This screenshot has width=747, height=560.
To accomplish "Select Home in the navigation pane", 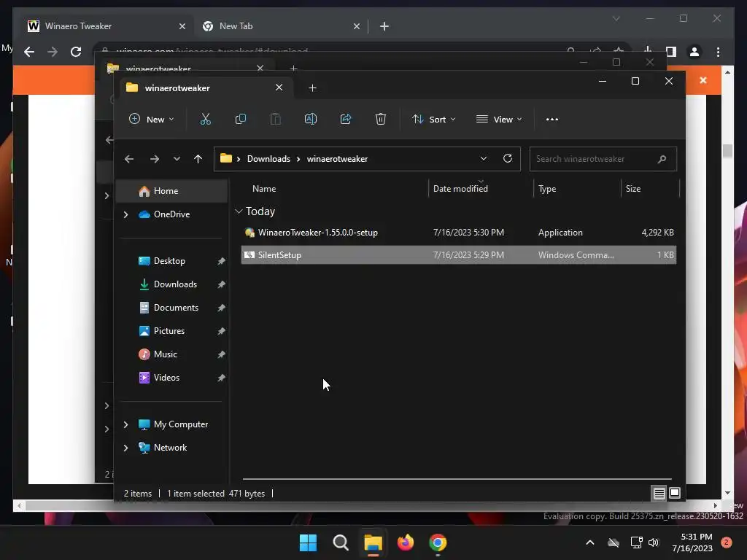I will [x=172, y=191].
